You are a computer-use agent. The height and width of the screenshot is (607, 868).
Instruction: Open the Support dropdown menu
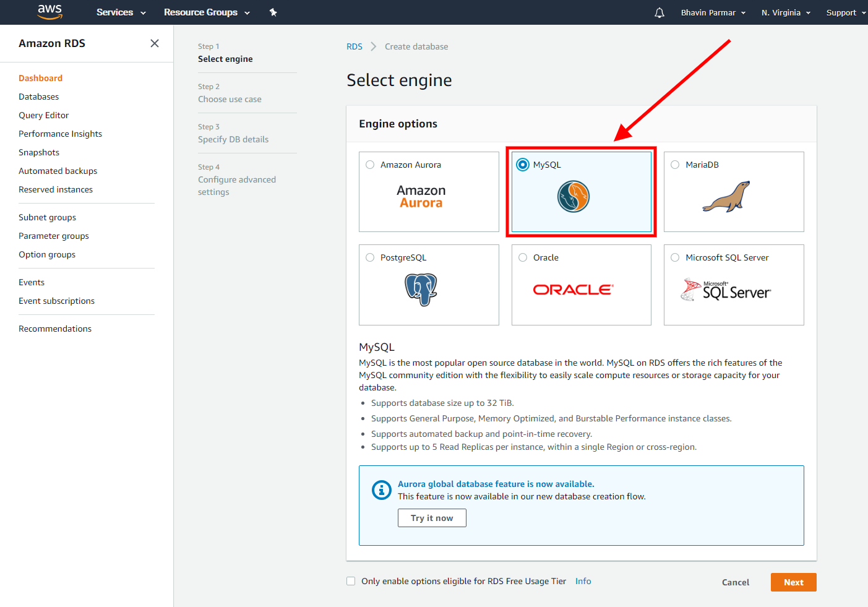846,12
